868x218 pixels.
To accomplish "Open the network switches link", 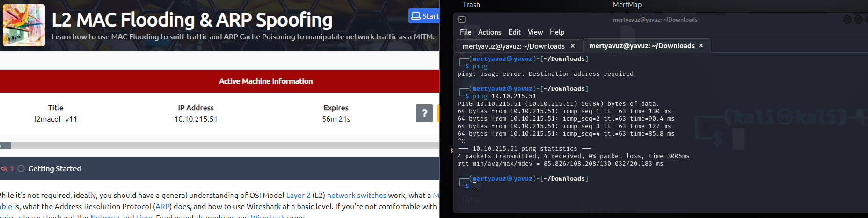I will 357,195.
